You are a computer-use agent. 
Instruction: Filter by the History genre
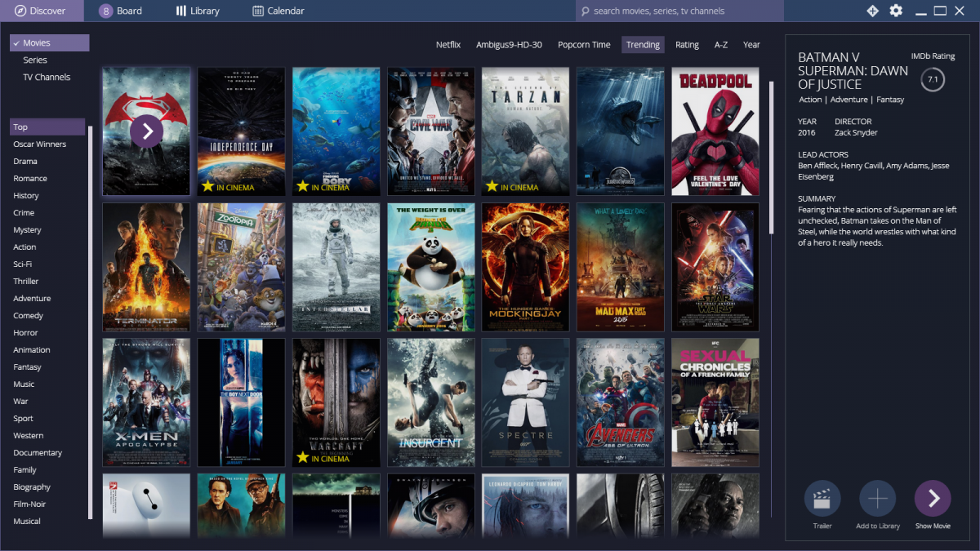pyautogui.click(x=26, y=195)
